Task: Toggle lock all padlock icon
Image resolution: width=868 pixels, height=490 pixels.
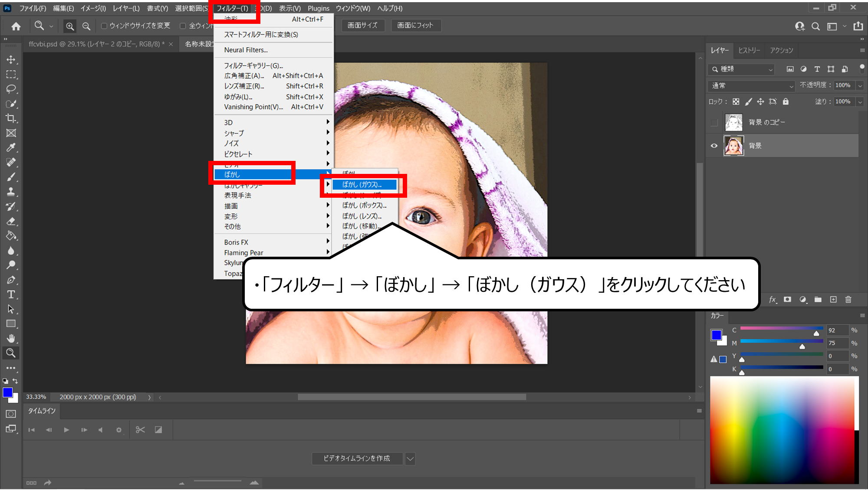Action: click(x=786, y=101)
